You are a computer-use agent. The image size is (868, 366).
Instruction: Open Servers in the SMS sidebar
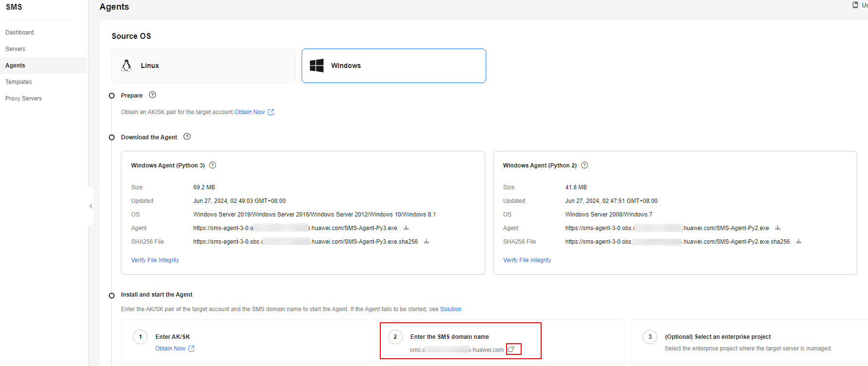tap(16, 49)
